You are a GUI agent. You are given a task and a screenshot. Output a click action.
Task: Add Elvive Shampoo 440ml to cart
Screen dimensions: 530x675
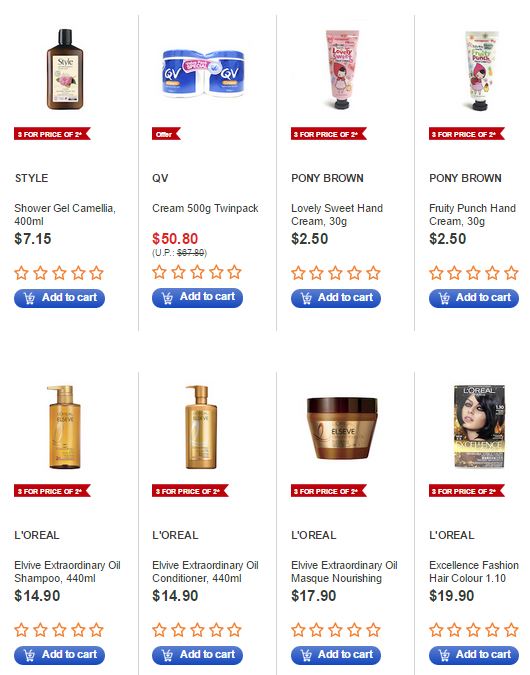tap(59, 655)
